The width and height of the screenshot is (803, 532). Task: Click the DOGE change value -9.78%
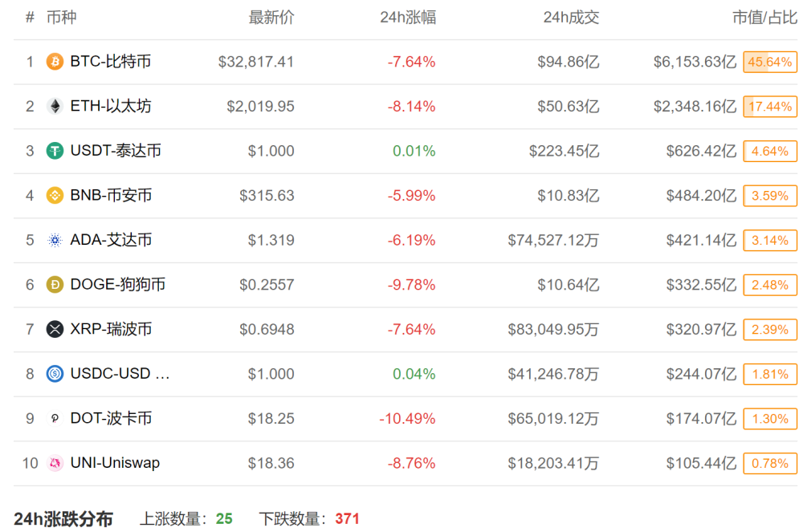coord(411,284)
